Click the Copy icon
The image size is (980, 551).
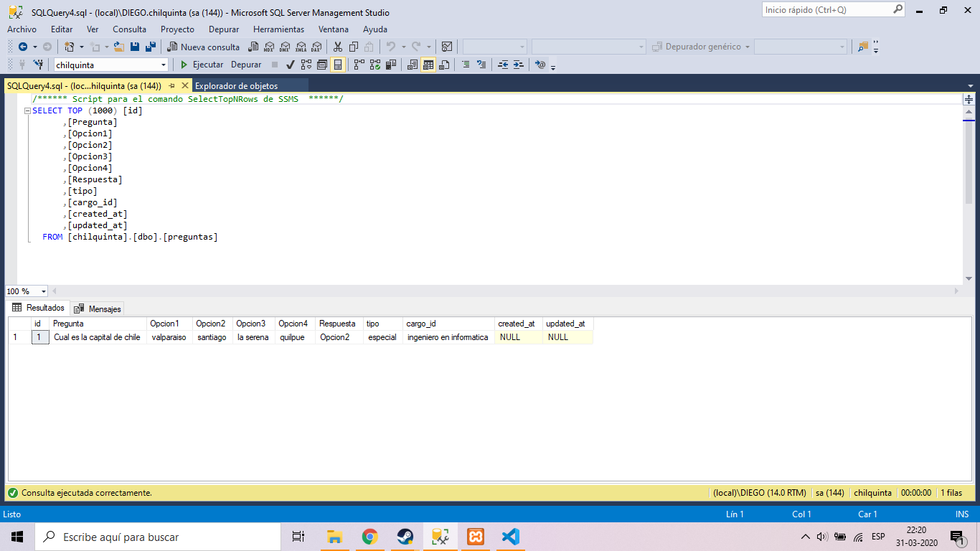354,47
